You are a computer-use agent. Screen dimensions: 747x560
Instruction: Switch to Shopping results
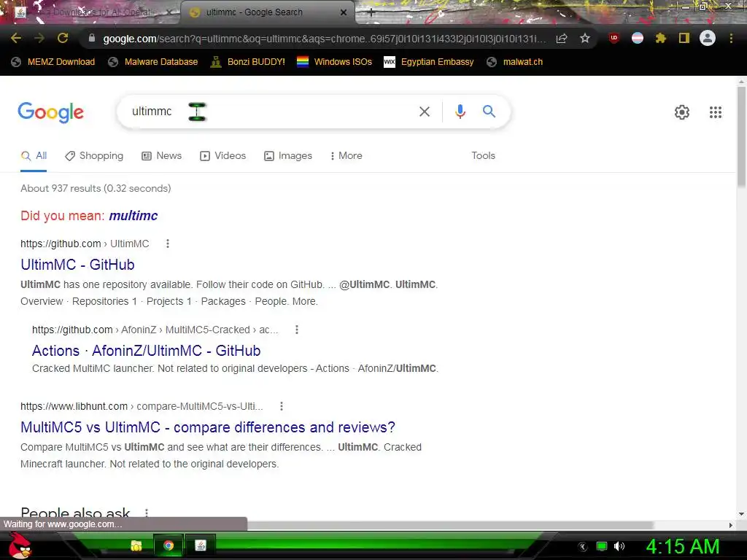[94, 156]
